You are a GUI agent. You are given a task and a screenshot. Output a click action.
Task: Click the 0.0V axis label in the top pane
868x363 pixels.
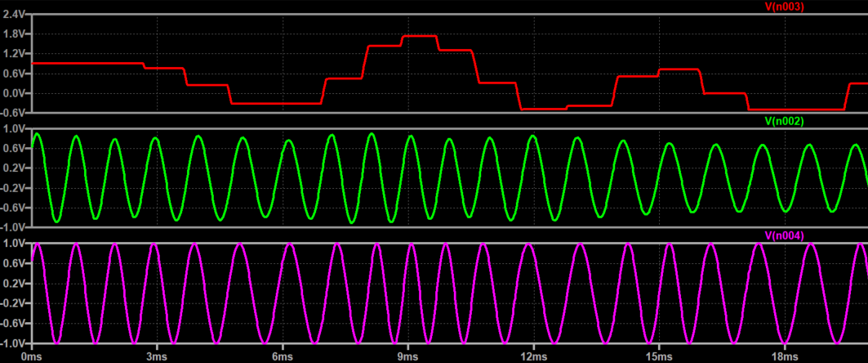[x=14, y=92]
